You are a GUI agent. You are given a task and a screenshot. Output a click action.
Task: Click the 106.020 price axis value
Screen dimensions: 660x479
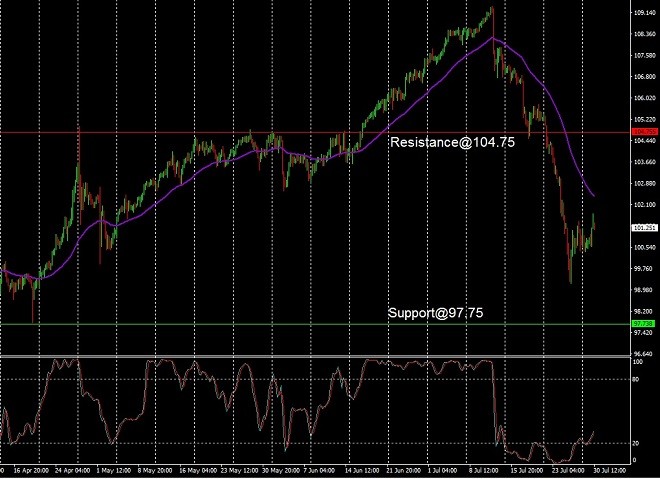(644, 98)
